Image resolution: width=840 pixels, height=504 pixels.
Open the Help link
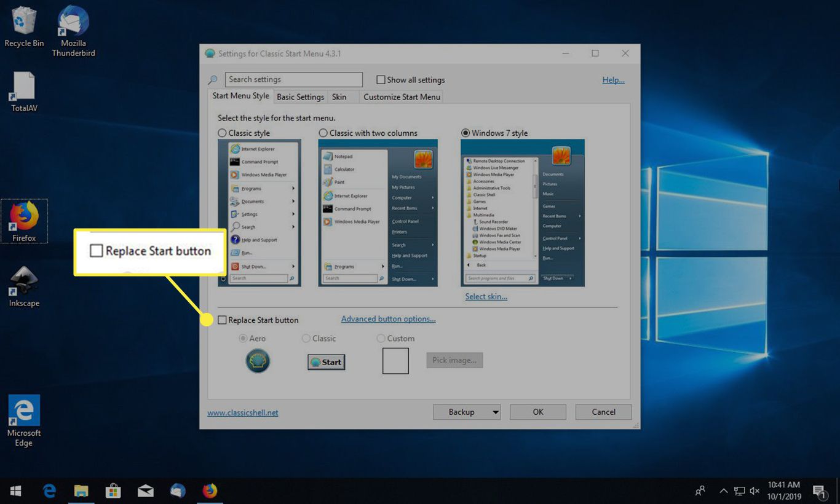613,80
